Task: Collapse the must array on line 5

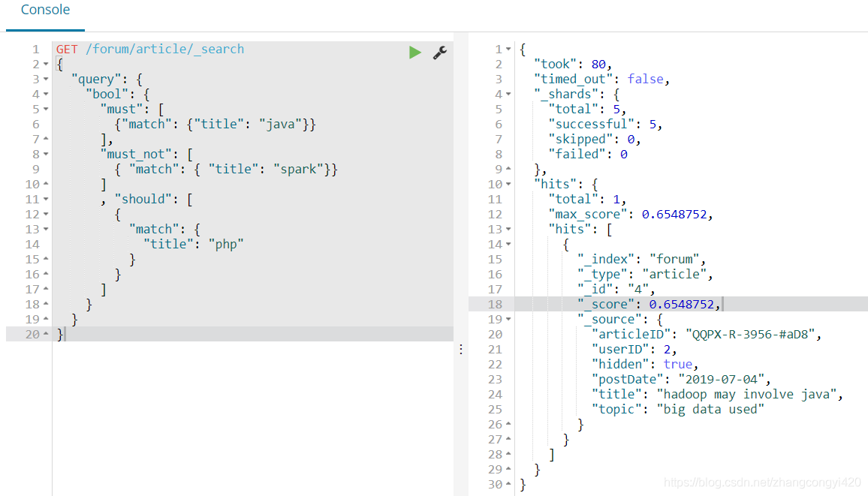Action: click(47, 109)
